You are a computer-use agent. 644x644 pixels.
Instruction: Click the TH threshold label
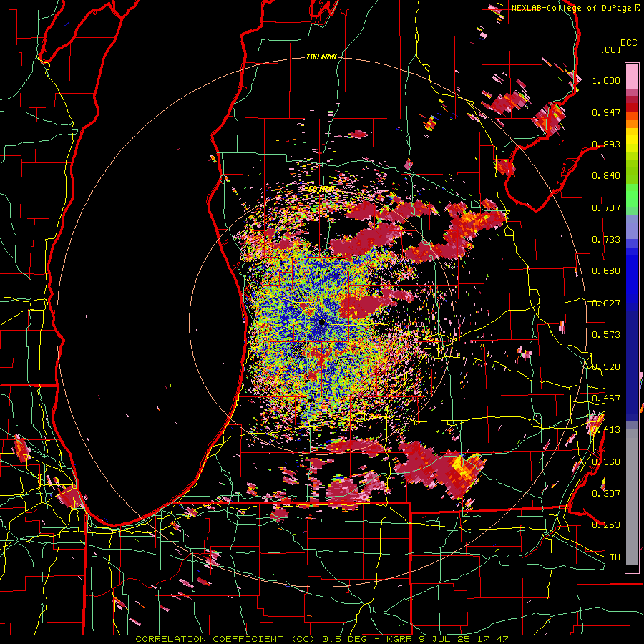tap(615, 557)
